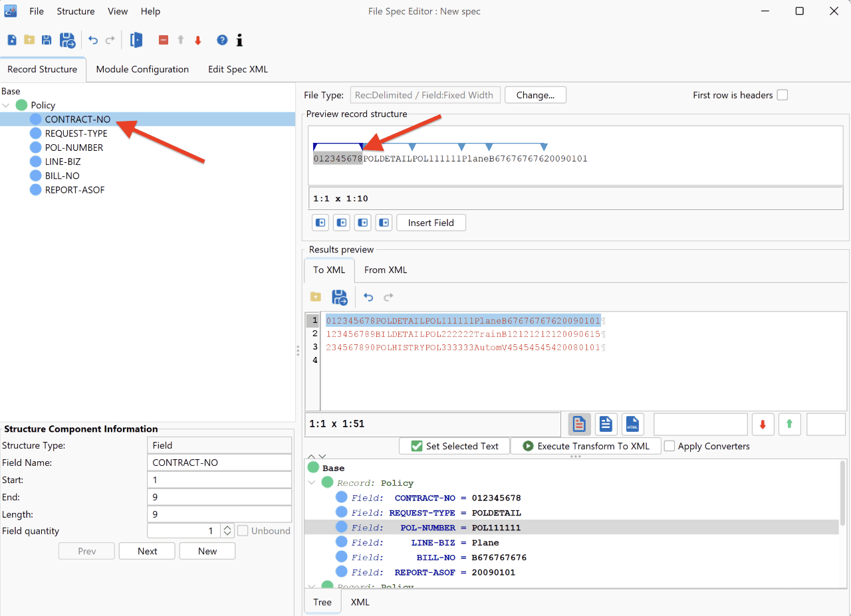Click the app logo in the title bar
Viewport: 851px width, 616px height.
(x=11, y=11)
